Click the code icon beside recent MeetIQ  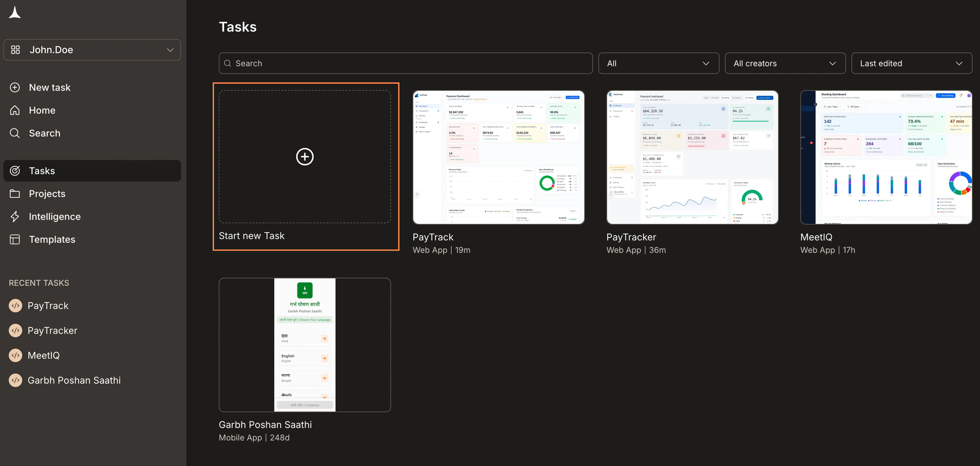(15, 355)
